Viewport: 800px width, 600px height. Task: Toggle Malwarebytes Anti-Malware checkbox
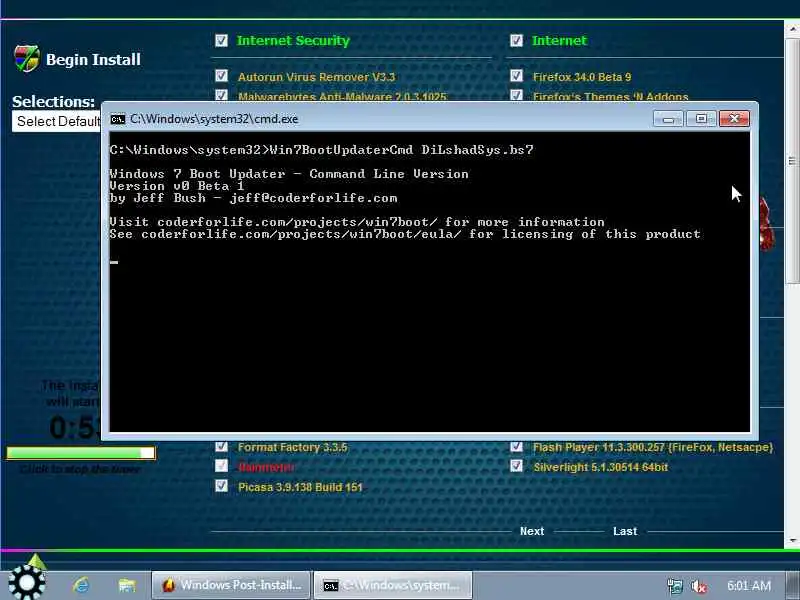point(221,95)
